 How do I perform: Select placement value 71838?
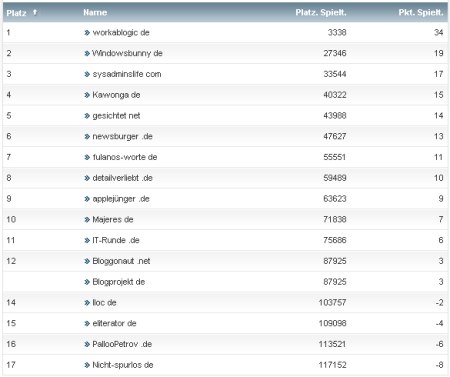click(335, 219)
